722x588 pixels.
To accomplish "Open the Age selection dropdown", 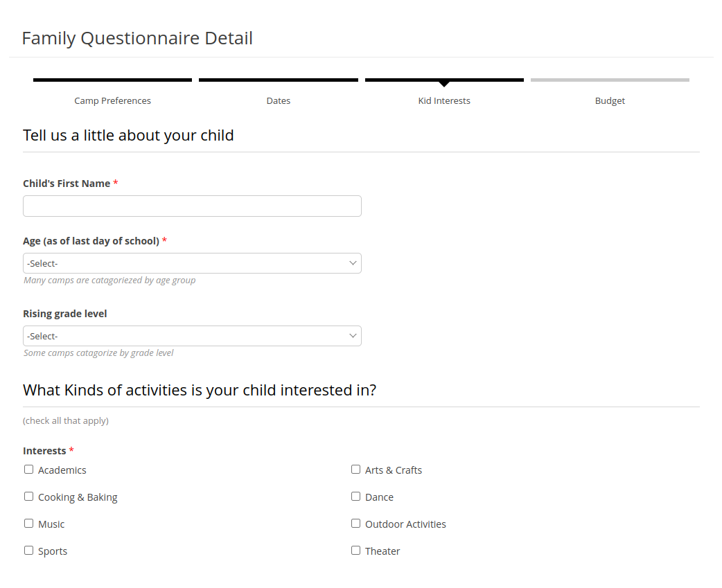I will coord(192,263).
